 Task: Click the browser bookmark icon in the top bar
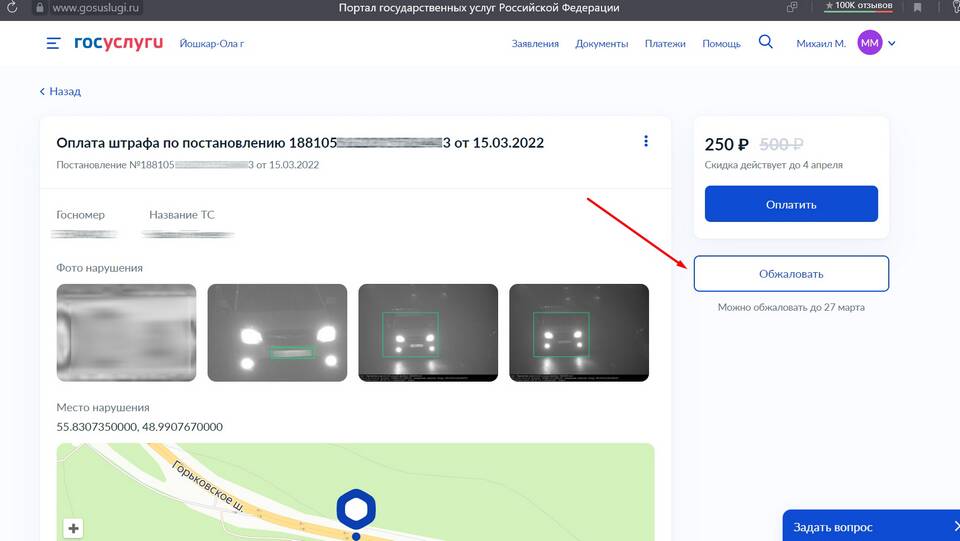917,8
